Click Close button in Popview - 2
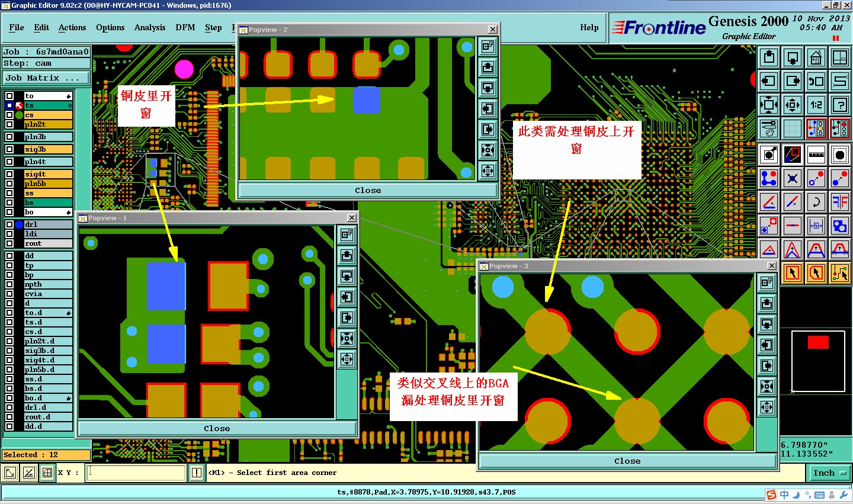This screenshot has width=853, height=504. coord(368,190)
